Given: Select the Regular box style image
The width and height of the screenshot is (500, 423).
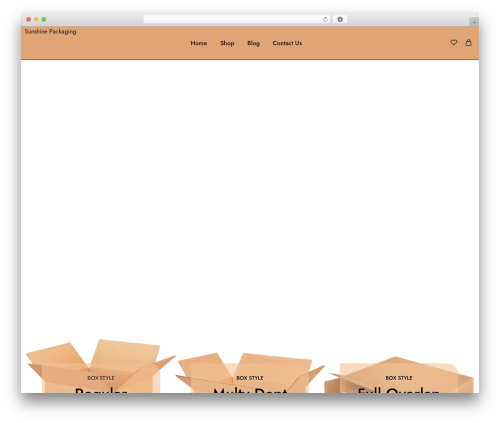Looking at the screenshot, I should pos(101,366).
